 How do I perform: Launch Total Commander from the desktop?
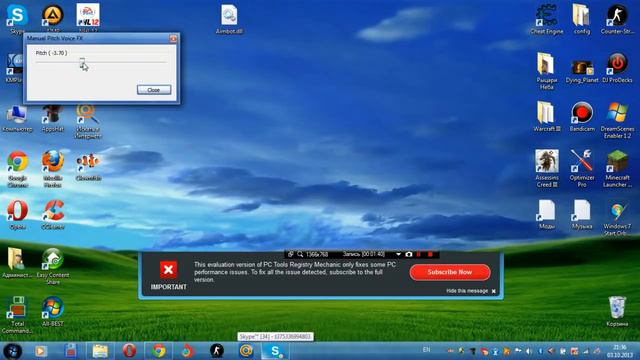[17, 315]
